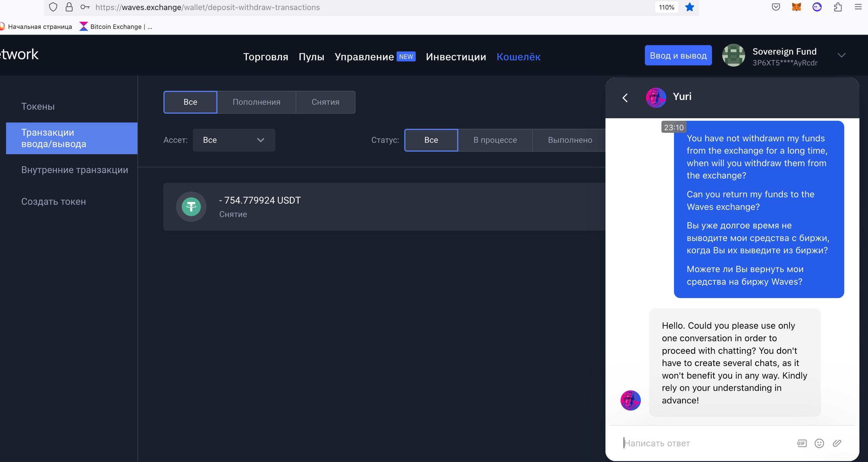Click the Ввод и вывод button
This screenshot has width=868, height=462.
click(x=678, y=55)
